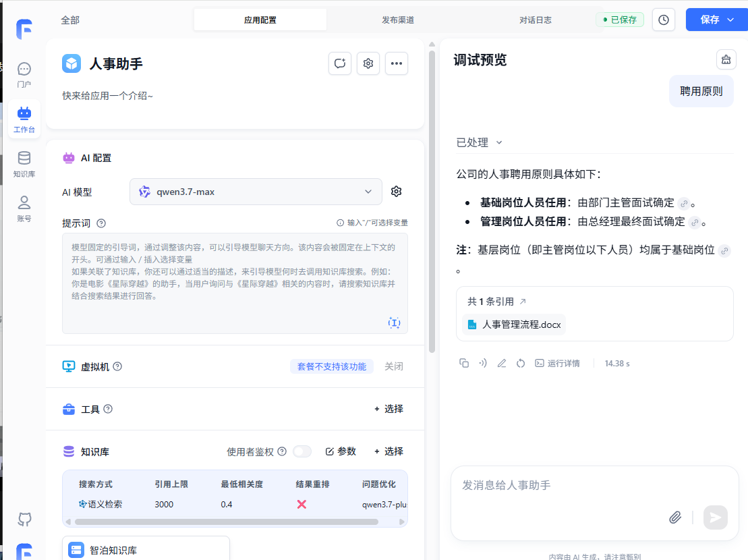
Task: Regenerate the response with retry icon
Action: (x=521, y=363)
